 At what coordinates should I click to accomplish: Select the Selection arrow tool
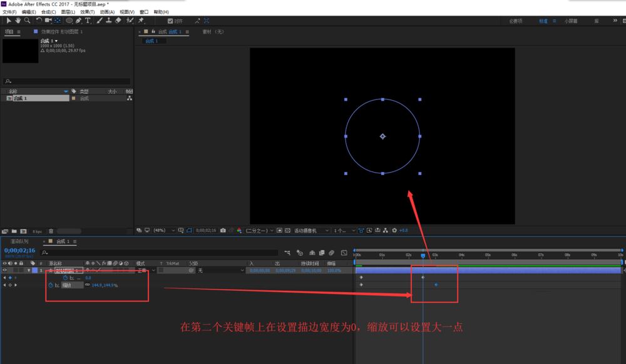8,21
